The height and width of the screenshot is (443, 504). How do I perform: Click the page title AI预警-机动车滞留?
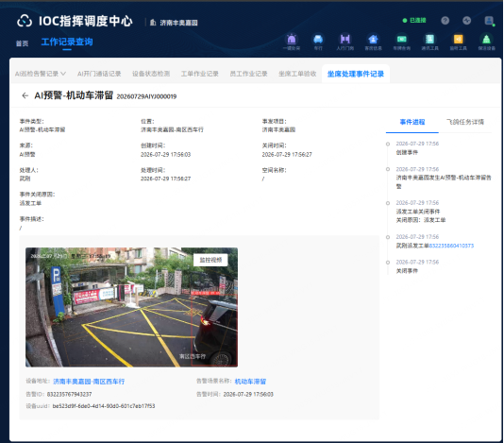(x=74, y=95)
